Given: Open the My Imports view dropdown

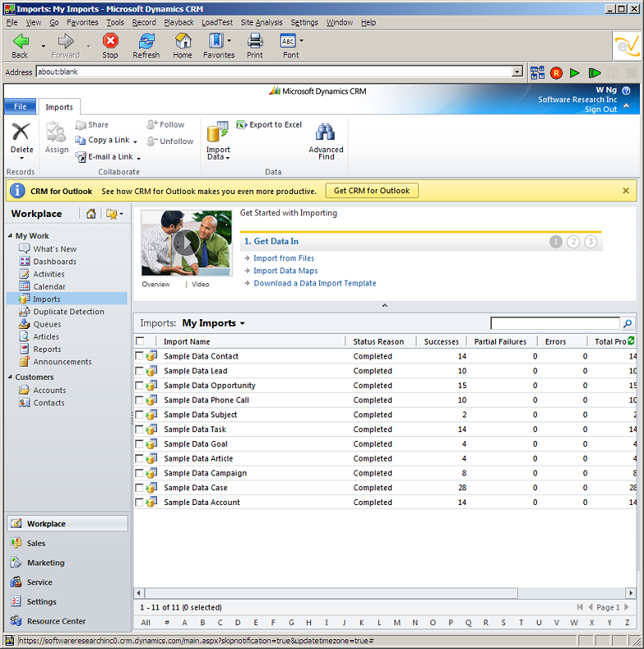Looking at the screenshot, I should [x=242, y=323].
